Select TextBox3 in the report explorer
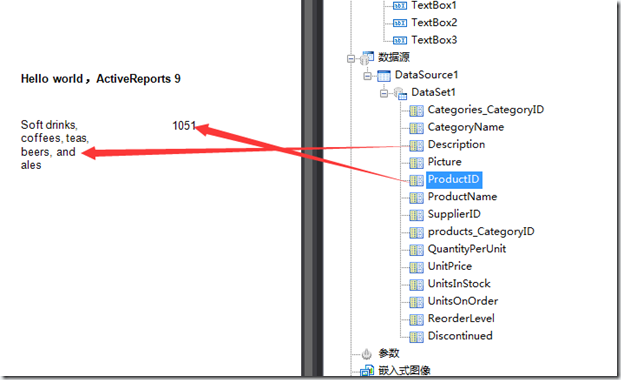The image size is (621, 380). 434,40
